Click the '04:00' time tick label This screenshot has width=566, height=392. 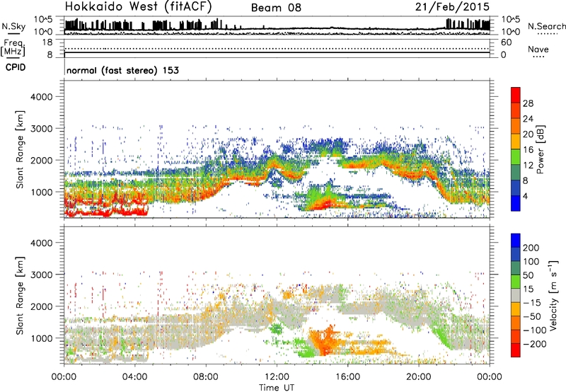pos(134,376)
